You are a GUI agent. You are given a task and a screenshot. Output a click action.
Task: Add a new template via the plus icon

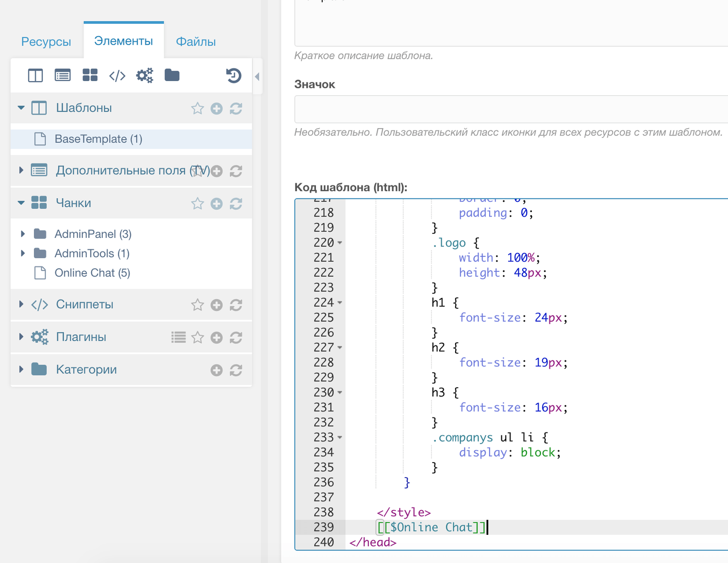tap(216, 109)
